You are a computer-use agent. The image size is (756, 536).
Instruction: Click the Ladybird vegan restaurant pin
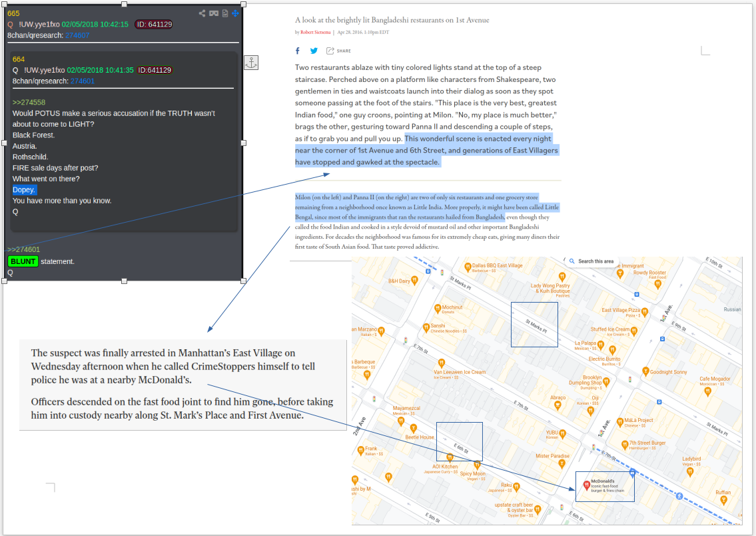pos(690,471)
